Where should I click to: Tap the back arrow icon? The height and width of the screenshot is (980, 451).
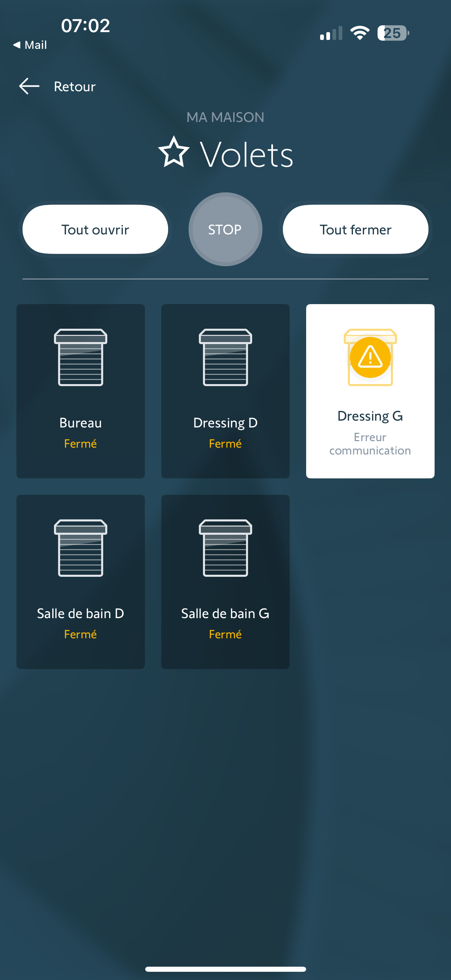(x=29, y=86)
